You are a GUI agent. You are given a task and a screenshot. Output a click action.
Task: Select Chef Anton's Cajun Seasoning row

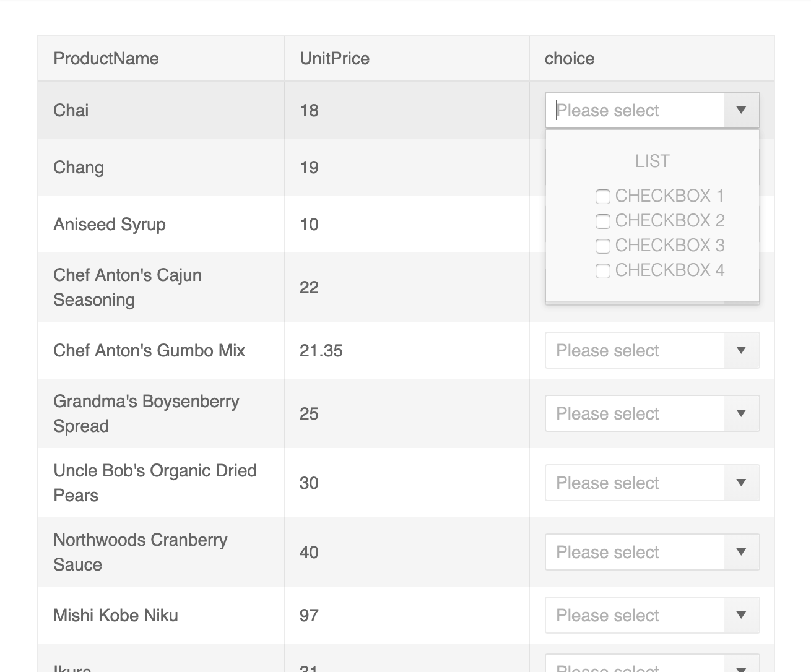click(128, 288)
